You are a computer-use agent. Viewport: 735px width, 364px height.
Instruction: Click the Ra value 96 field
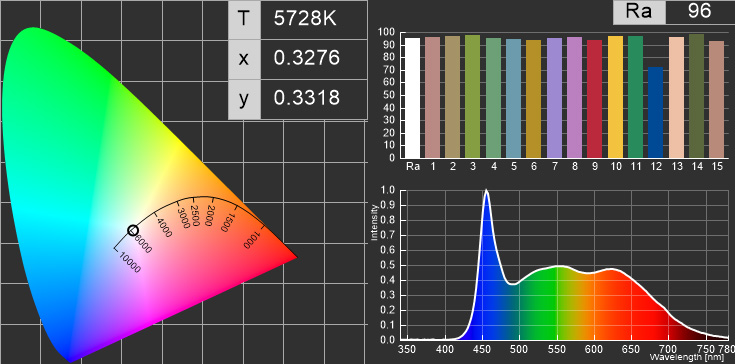pyautogui.click(x=700, y=12)
